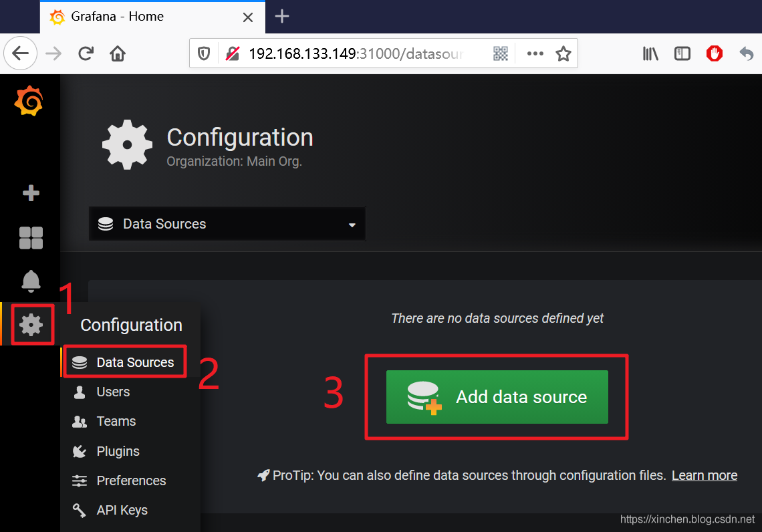
Task: Bookmark this page with the star icon
Action: pyautogui.click(x=563, y=53)
